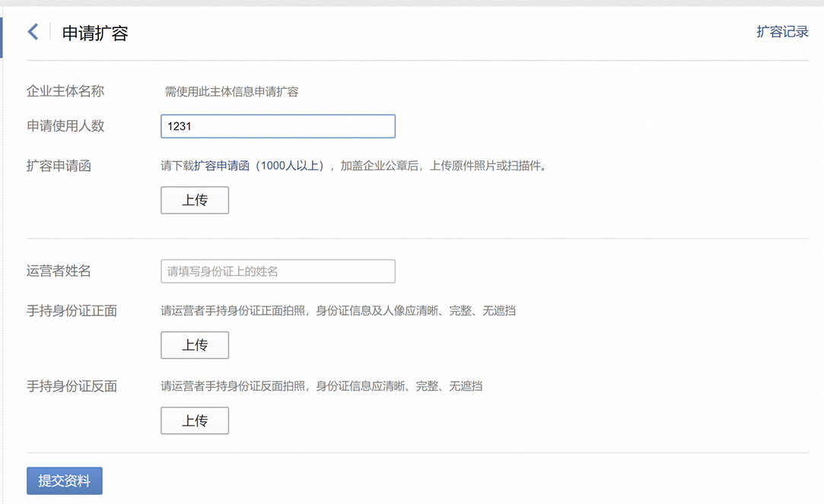This screenshot has width=824, height=504.
Task: Click the 运营者姓名 name input field
Action: (278, 271)
